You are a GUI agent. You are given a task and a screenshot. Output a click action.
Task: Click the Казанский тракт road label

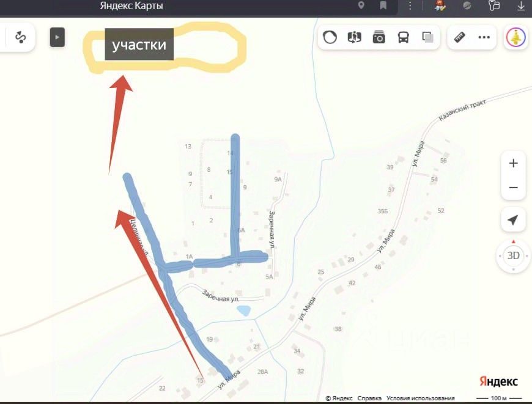click(x=462, y=110)
